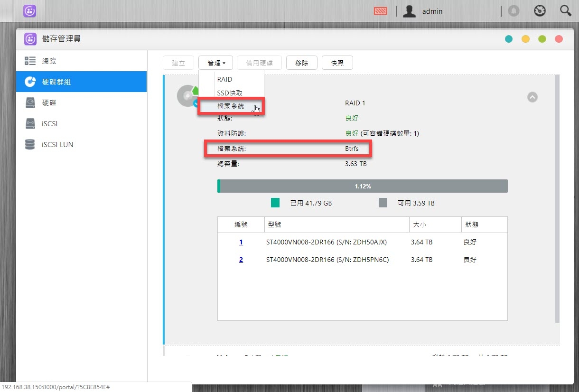This screenshot has width=579, height=392.
Task: Click the gray 可用 legend swatch
Action: [383, 203]
